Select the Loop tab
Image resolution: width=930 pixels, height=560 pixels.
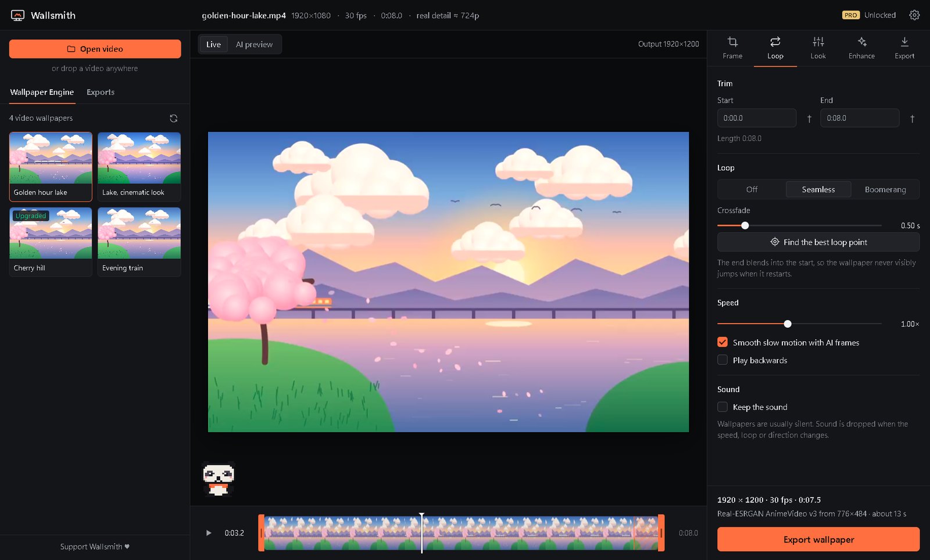pyautogui.click(x=775, y=48)
